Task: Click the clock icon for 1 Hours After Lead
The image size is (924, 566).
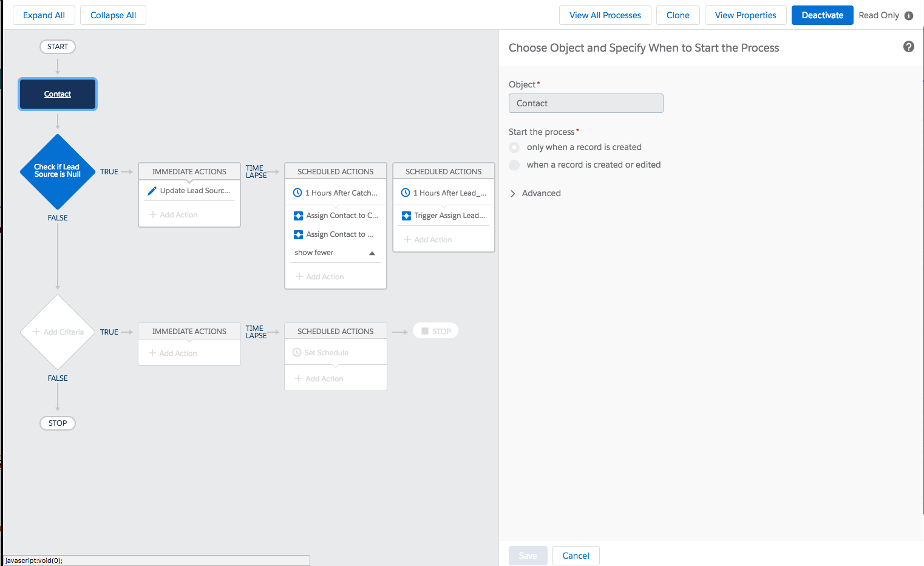Action: [x=406, y=193]
